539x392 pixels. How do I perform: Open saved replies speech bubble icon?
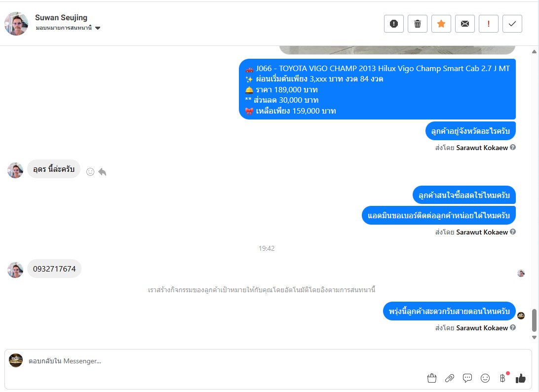click(x=467, y=378)
